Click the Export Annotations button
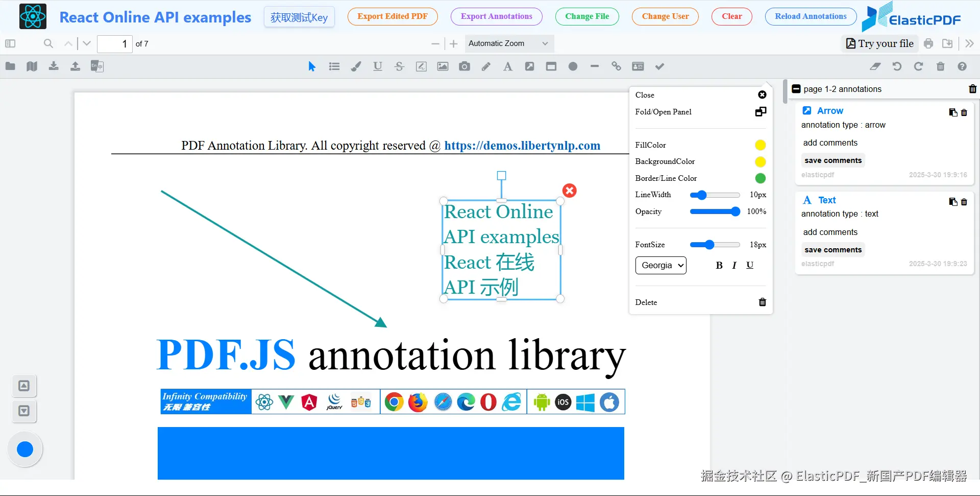This screenshot has height=496, width=980. point(497,16)
